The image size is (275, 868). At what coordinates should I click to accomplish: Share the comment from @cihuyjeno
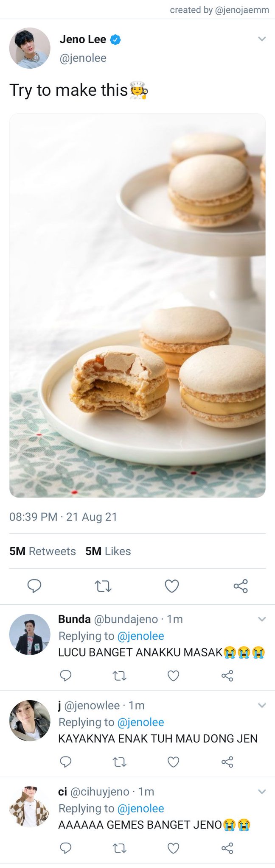coord(227,848)
